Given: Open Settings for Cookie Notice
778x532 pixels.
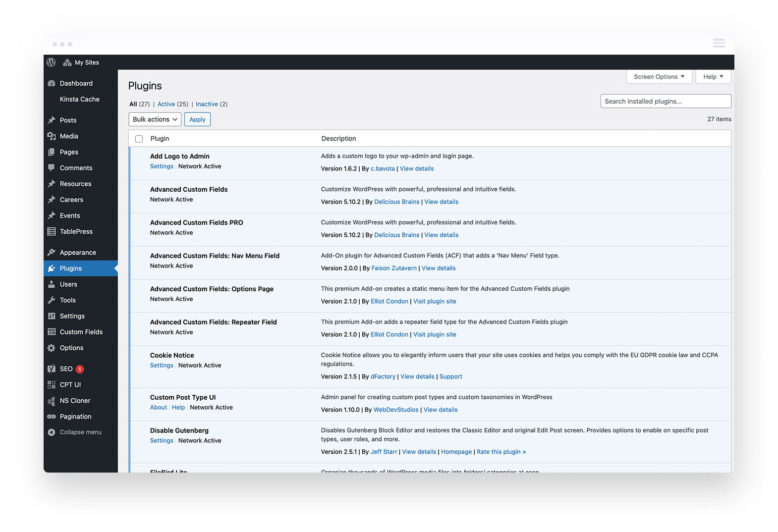Looking at the screenshot, I should 162,366.
